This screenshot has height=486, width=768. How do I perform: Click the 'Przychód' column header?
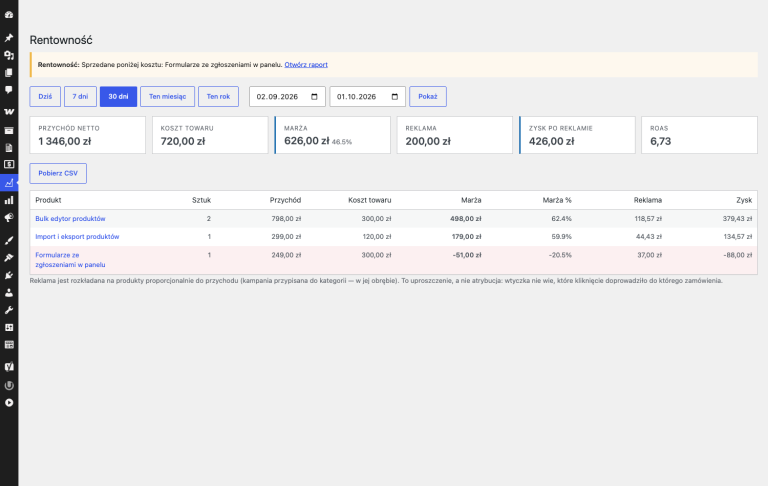point(285,200)
